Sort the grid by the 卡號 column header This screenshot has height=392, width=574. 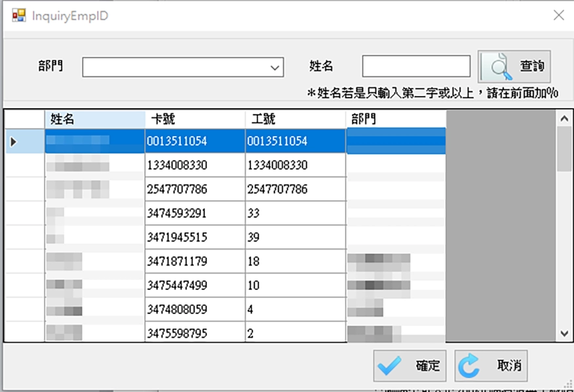[195, 118]
